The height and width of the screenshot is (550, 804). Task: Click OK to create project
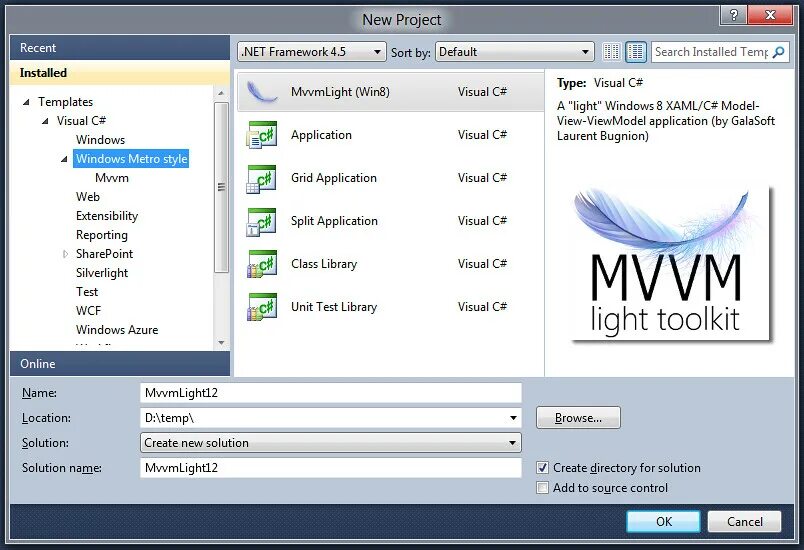(x=664, y=522)
